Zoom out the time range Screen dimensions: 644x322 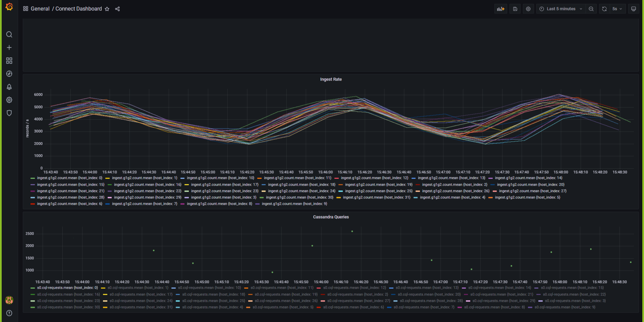[591, 9]
